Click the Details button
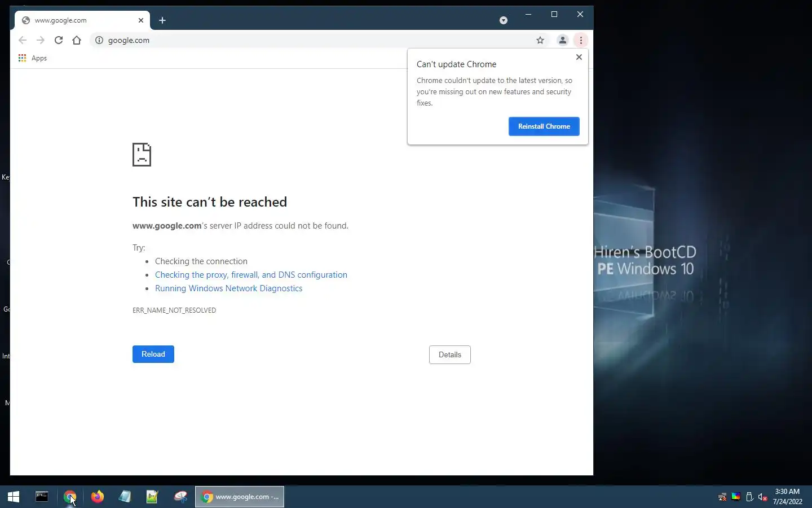812x508 pixels. pyautogui.click(x=450, y=354)
